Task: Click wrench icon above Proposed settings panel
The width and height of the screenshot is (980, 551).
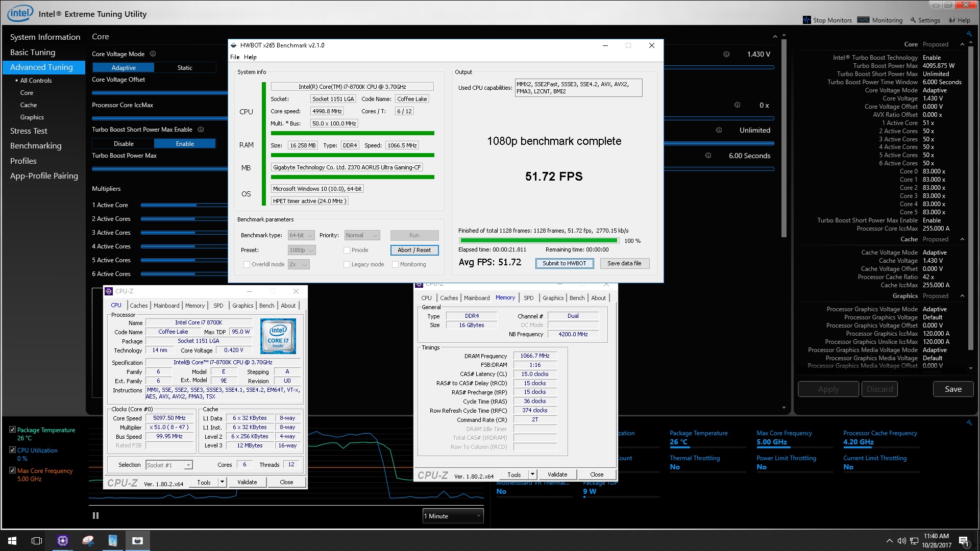Action: click(x=969, y=34)
